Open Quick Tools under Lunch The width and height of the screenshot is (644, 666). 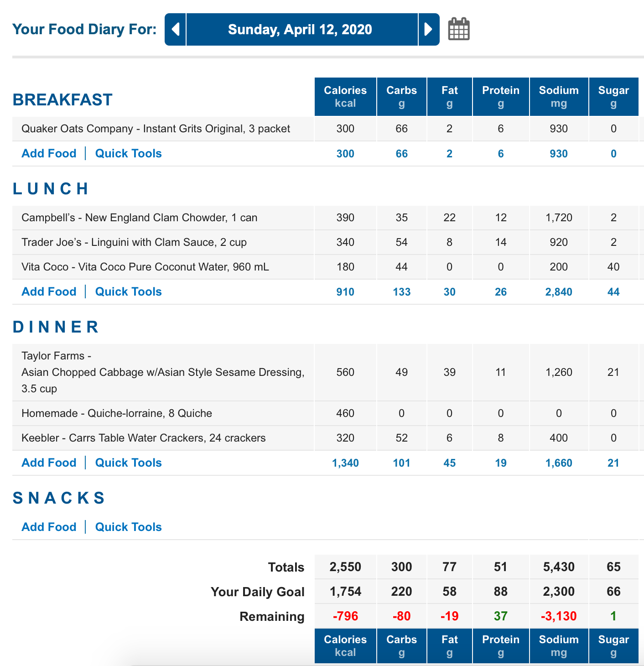(x=129, y=291)
